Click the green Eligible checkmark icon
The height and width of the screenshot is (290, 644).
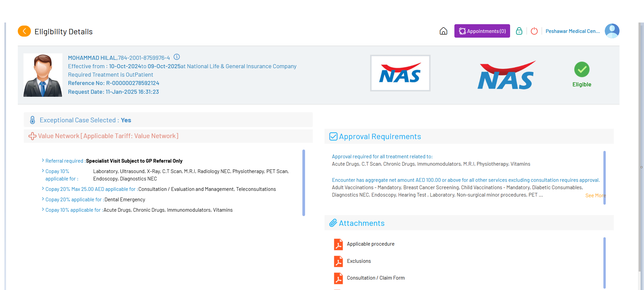point(582,70)
